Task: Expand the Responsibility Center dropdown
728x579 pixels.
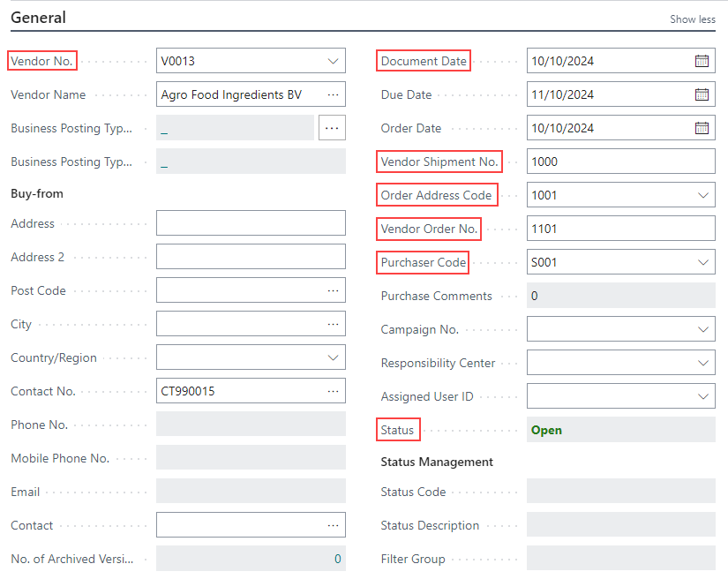Action: click(702, 363)
